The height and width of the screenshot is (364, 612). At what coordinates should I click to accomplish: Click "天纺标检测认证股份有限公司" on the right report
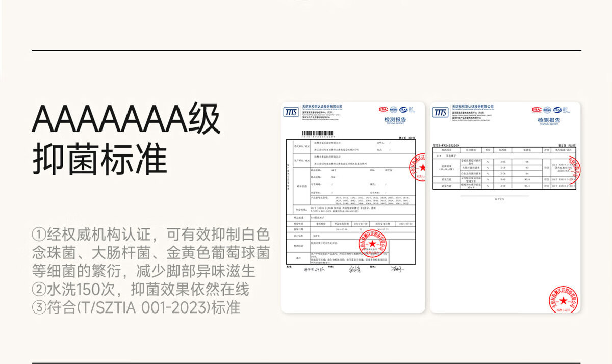tap(473, 107)
